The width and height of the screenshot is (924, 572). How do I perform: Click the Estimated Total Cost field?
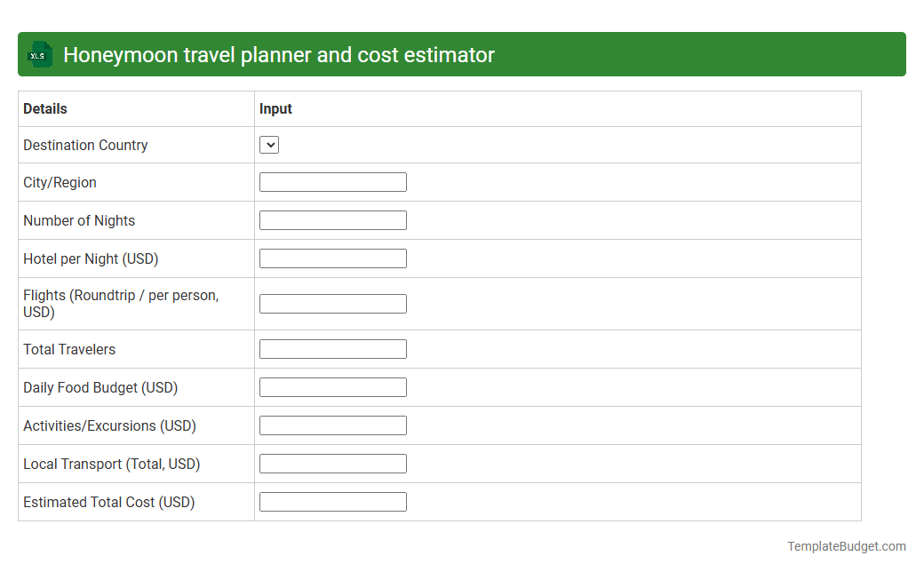pyautogui.click(x=332, y=501)
